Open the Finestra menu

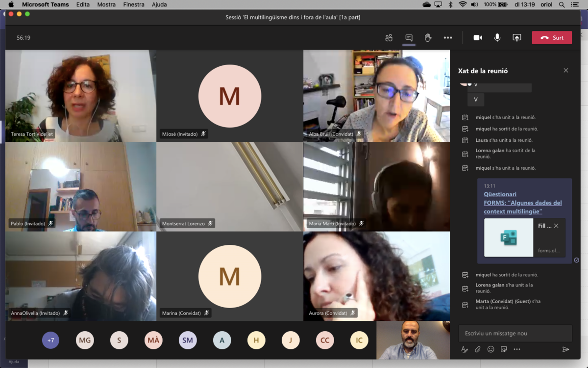[x=134, y=4]
